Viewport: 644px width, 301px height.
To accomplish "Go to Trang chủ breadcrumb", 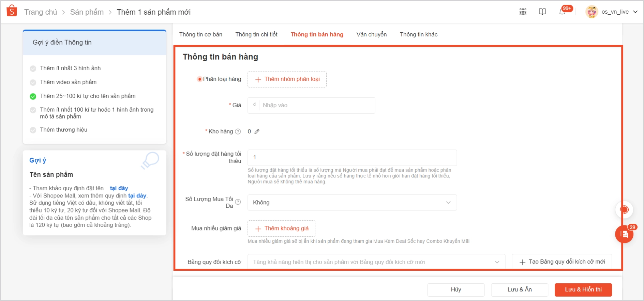I will 41,12.
